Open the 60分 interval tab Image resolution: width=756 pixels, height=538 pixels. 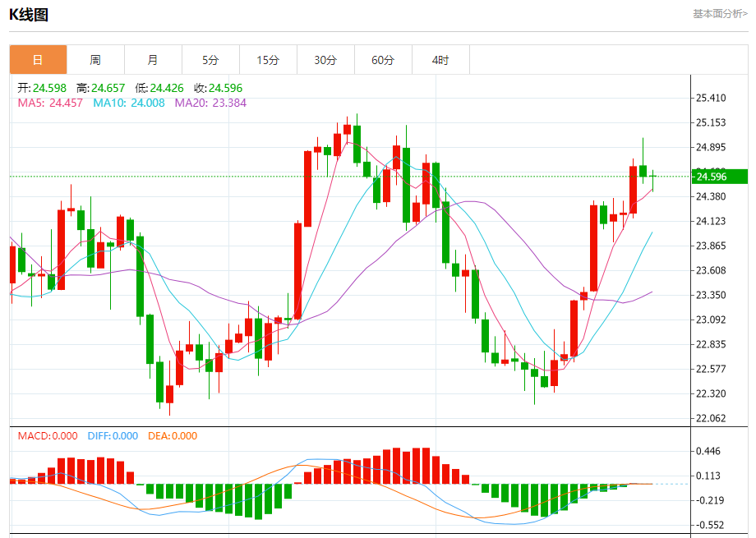point(383,60)
